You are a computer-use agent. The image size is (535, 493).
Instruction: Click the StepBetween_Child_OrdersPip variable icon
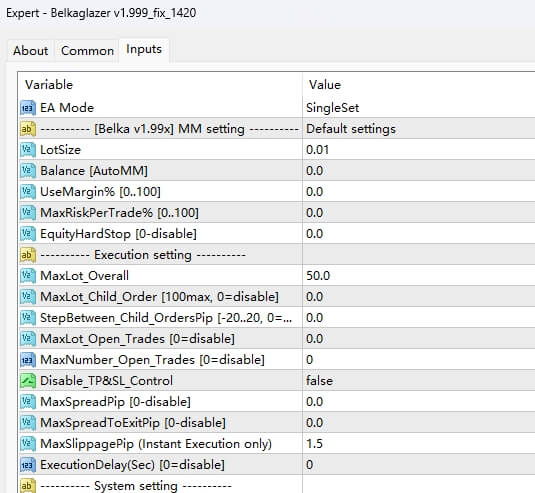(28, 318)
